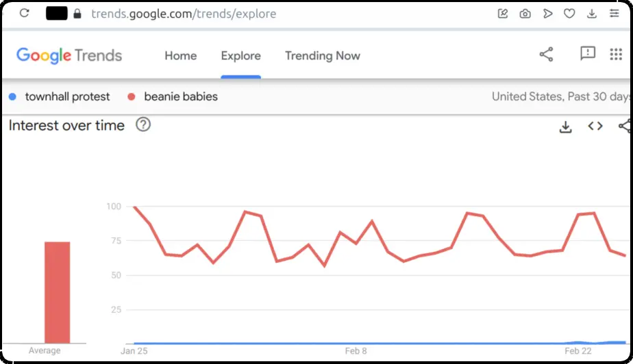Click the Google Trends share icon
The width and height of the screenshot is (633, 364).
point(546,55)
